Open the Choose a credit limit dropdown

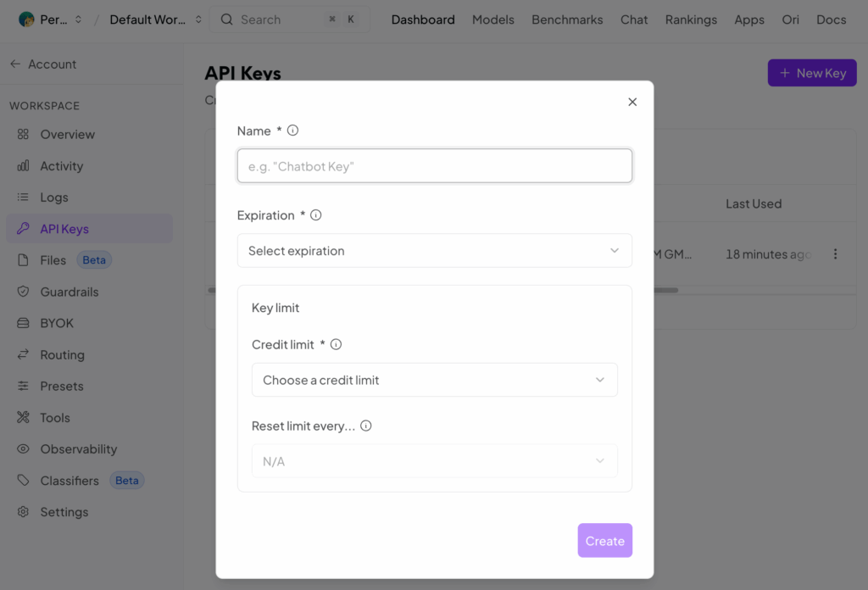point(435,380)
